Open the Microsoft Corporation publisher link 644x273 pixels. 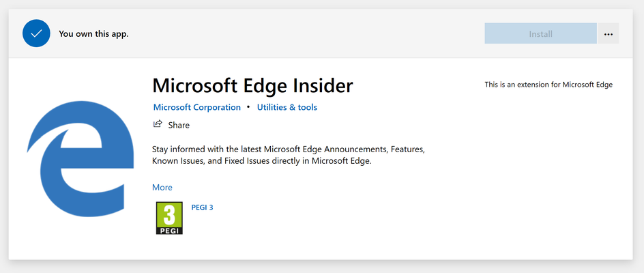[x=196, y=107]
